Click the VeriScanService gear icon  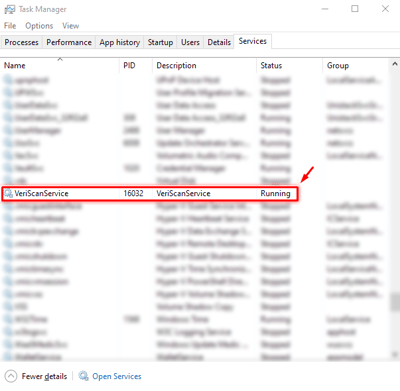[x=8, y=193]
